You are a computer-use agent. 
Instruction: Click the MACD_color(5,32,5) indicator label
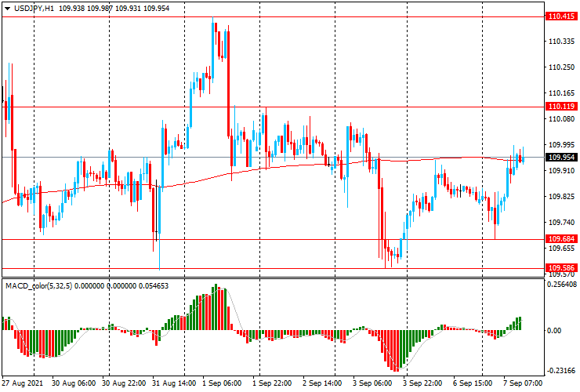pyautogui.click(x=39, y=285)
